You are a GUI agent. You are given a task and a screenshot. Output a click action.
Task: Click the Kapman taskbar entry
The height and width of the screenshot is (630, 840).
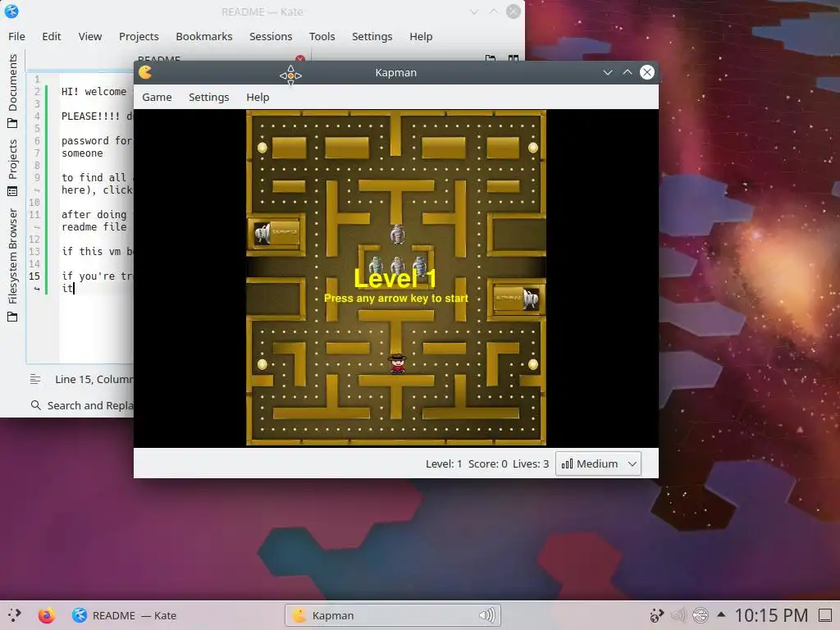pyautogui.click(x=393, y=615)
